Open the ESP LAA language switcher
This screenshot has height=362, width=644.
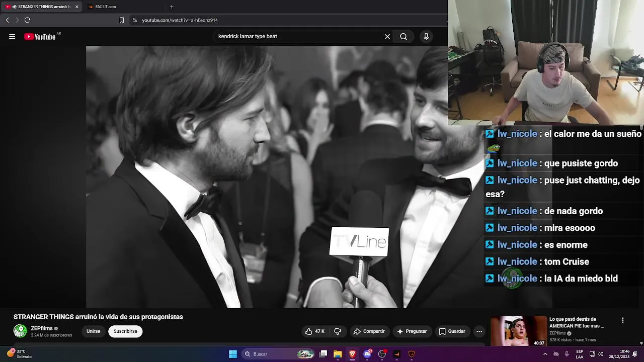[x=580, y=354]
